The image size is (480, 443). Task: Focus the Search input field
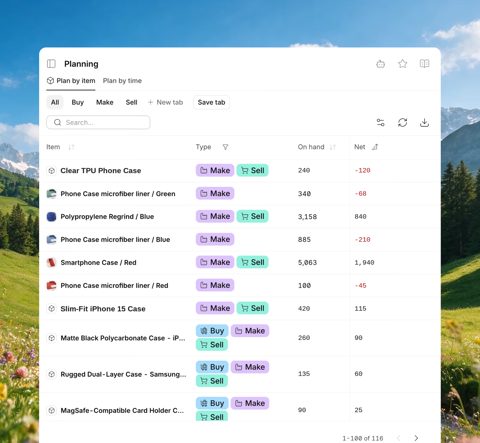pos(98,122)
